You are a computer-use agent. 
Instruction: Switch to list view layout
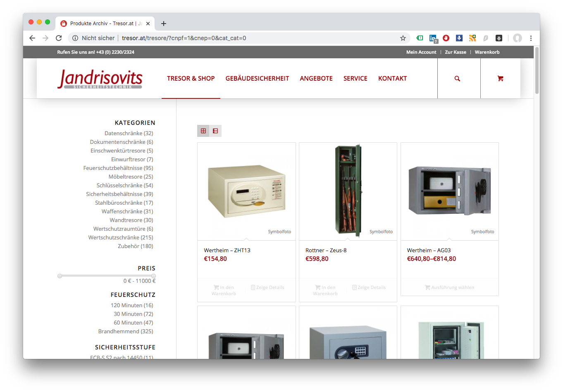point(215,131)
